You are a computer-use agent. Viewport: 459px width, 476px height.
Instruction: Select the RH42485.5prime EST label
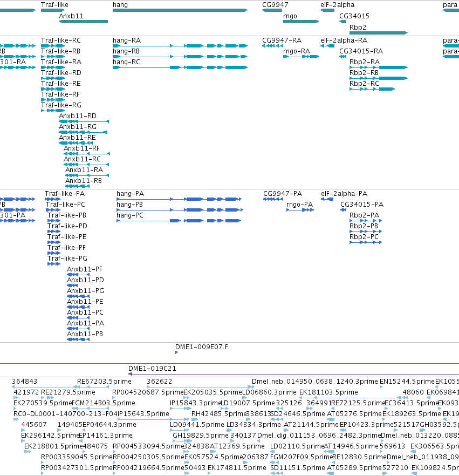[x=219, y=414]
